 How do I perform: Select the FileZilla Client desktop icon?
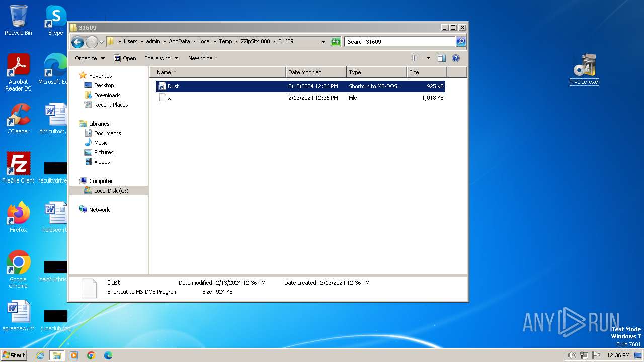coord(18,168)
